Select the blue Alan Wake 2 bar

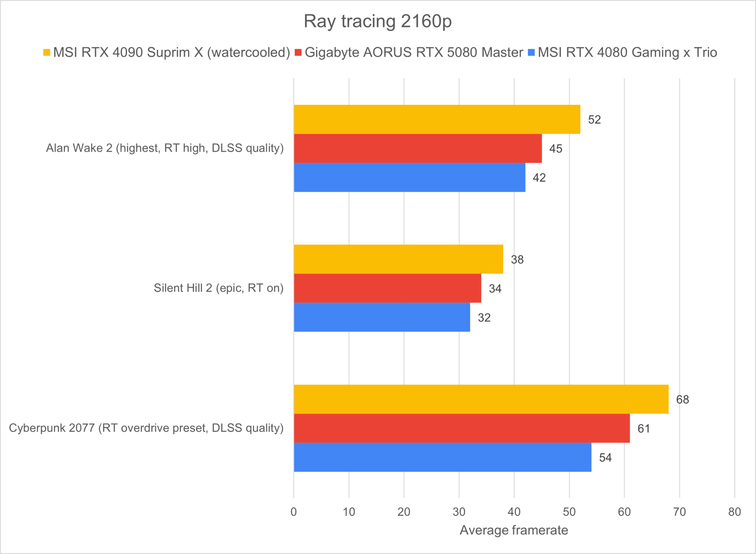[x=410, y=177]
